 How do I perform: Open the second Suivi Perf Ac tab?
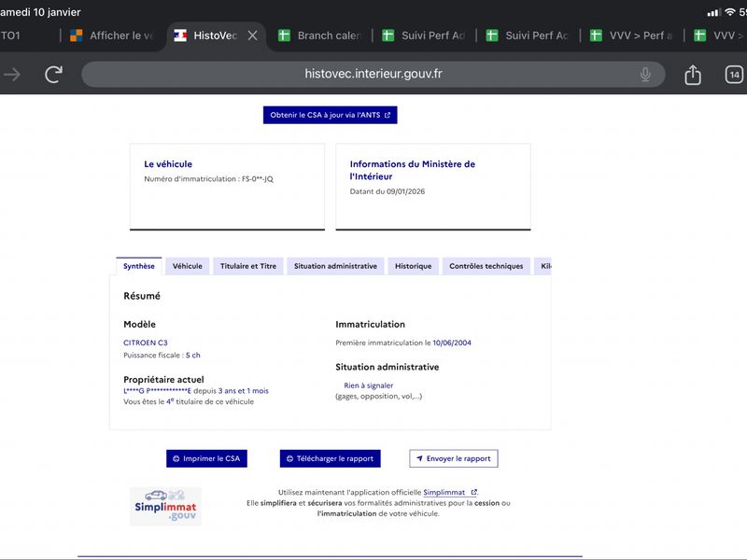(x=528, y=35)
